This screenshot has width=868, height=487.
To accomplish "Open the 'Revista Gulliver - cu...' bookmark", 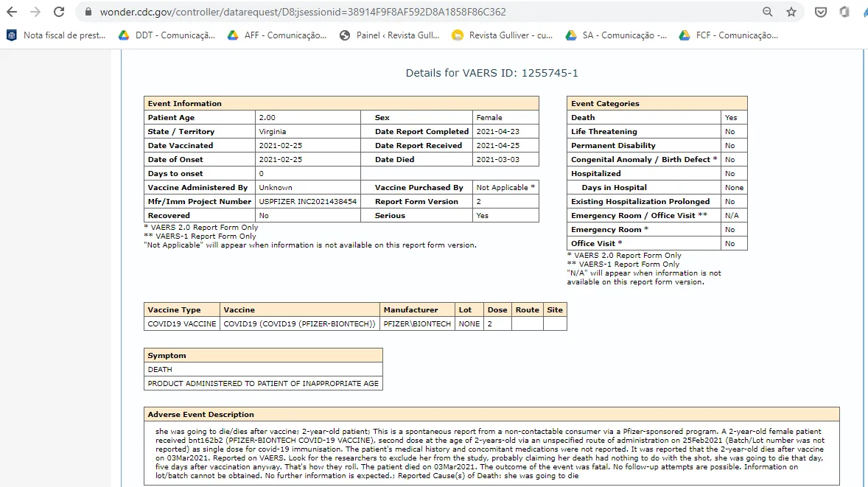I will [x=502, y=35].
